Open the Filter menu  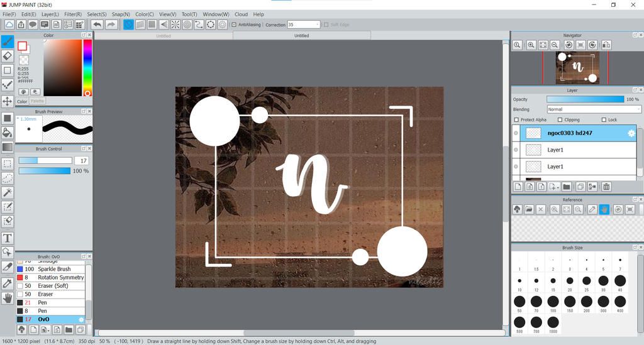[x=73, y=14]
